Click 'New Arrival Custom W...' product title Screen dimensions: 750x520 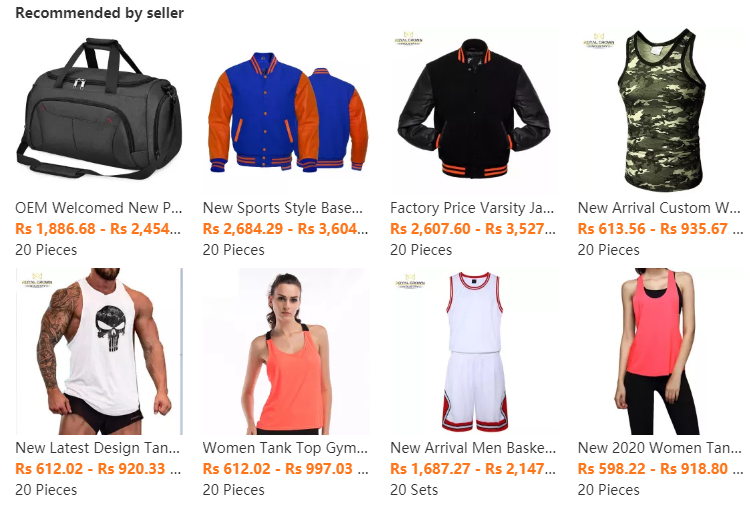click(x=659, y=208)
